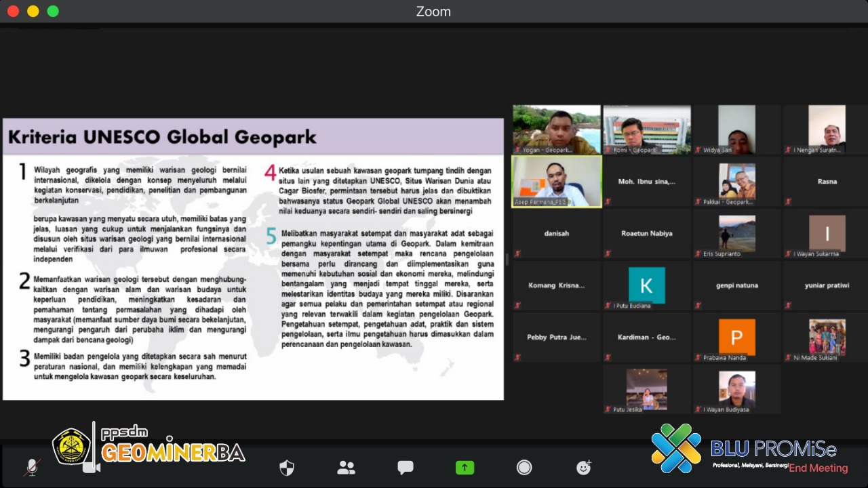Select Romi's video tile
The height and width of the screenshot is (488, 868).
click(x=647, y=129)
